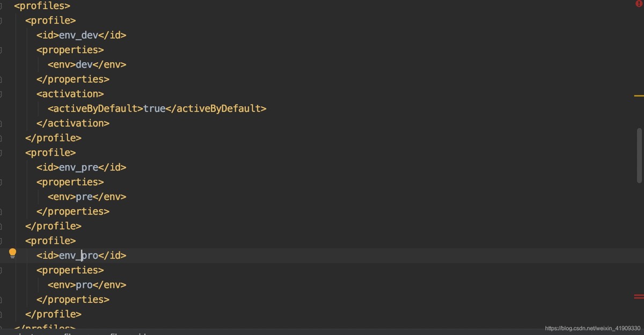Click the true value of activeByDefault
This screenshot has width=644, height=335.
pyautogui.click(x=155, y=109)
